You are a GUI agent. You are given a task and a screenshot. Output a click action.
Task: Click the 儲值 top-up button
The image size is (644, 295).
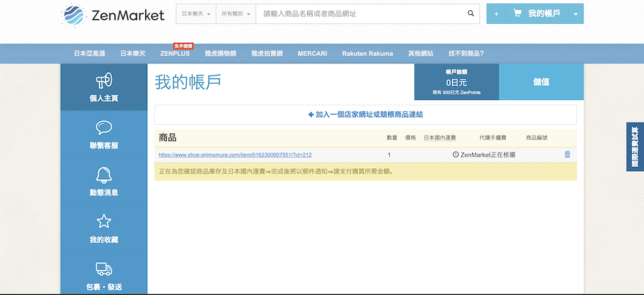[x=541, y=82]
